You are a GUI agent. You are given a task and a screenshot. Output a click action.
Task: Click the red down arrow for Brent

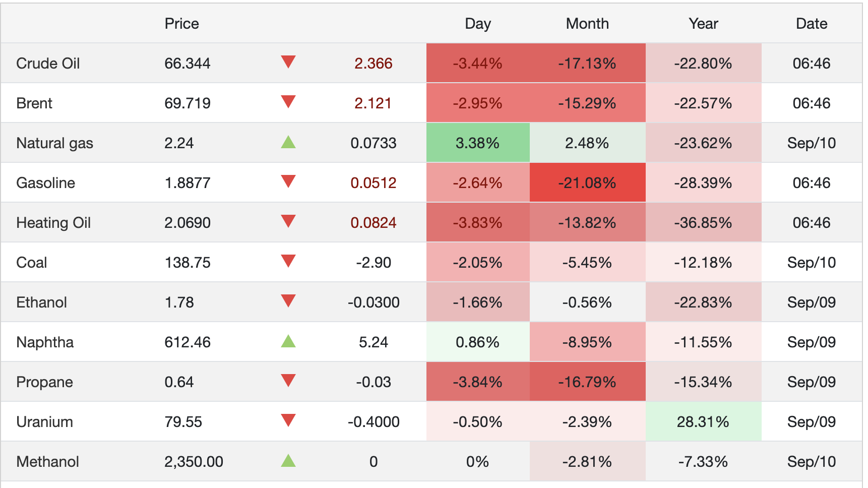[288, 102]
